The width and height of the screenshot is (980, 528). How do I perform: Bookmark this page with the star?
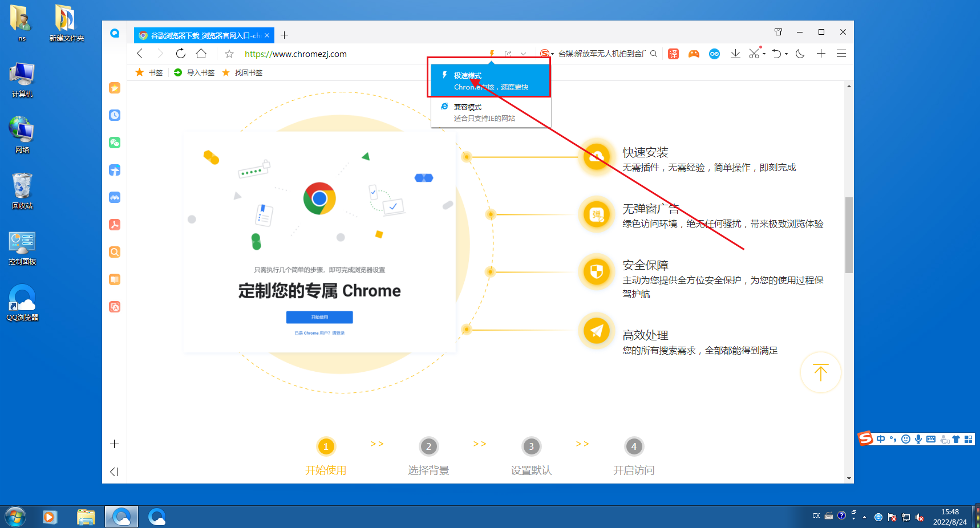pyautogui.click(x=229, y=54)
